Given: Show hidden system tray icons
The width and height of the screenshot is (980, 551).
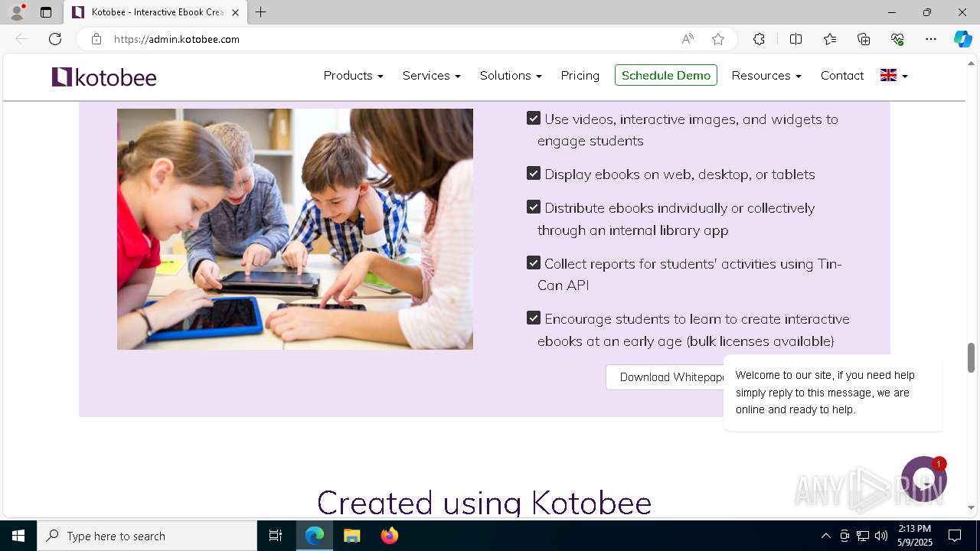Looking at the screenshot, I should pos(825,536).
